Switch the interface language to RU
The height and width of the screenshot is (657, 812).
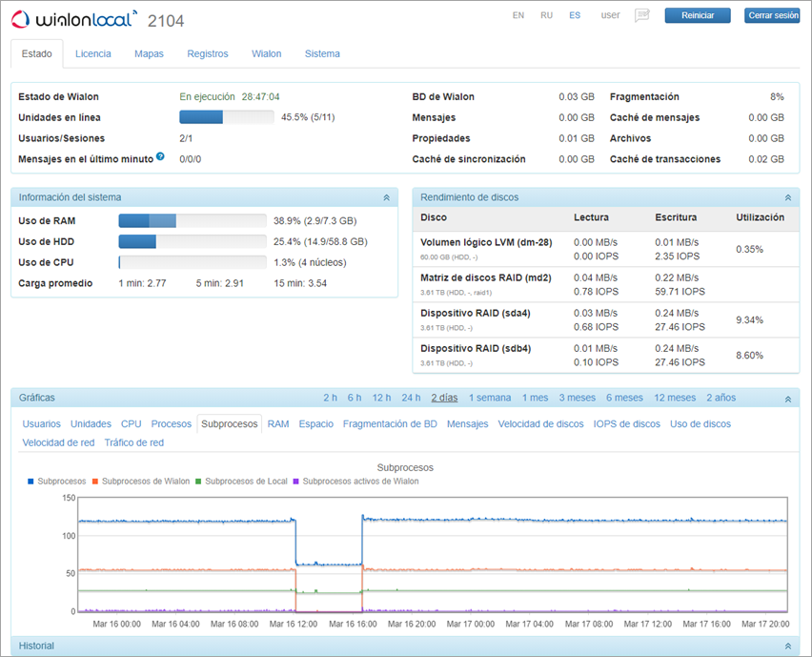coord(546,15)
